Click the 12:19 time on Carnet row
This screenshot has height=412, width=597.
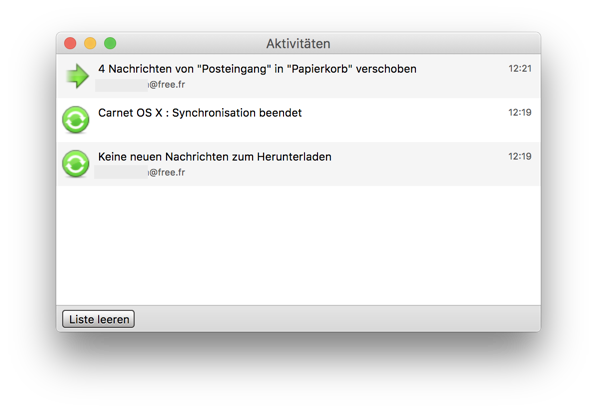point(520,112)
